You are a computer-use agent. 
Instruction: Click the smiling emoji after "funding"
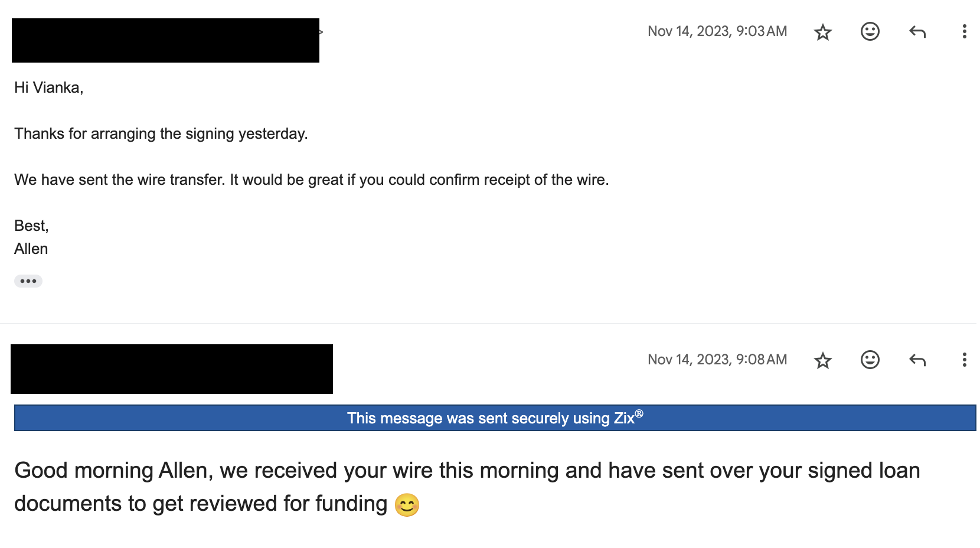pyautogui.click(x=407, y=505)
